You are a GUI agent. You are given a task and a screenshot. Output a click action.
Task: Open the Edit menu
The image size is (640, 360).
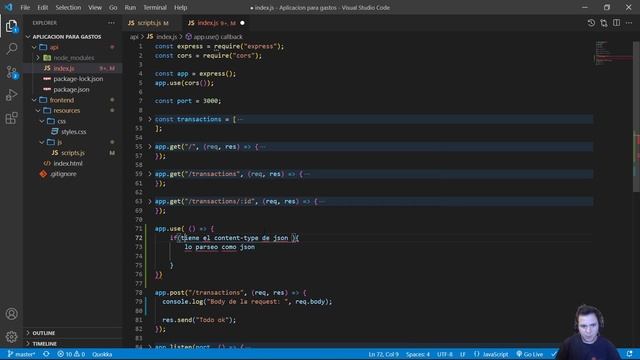[x=42, y=7]
